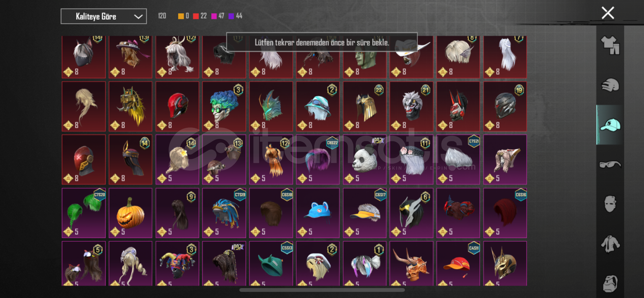Filter by the pink quality count 47
Viewport: 644px width, 298px height.
218,16
